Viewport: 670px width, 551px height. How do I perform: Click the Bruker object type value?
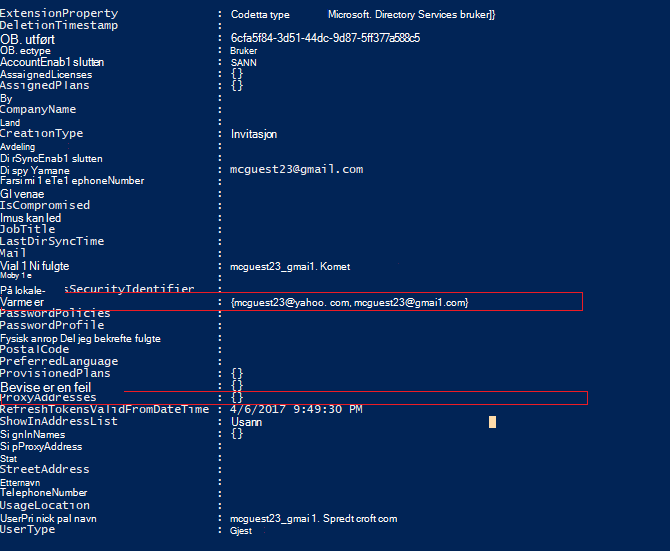[244, 51]
